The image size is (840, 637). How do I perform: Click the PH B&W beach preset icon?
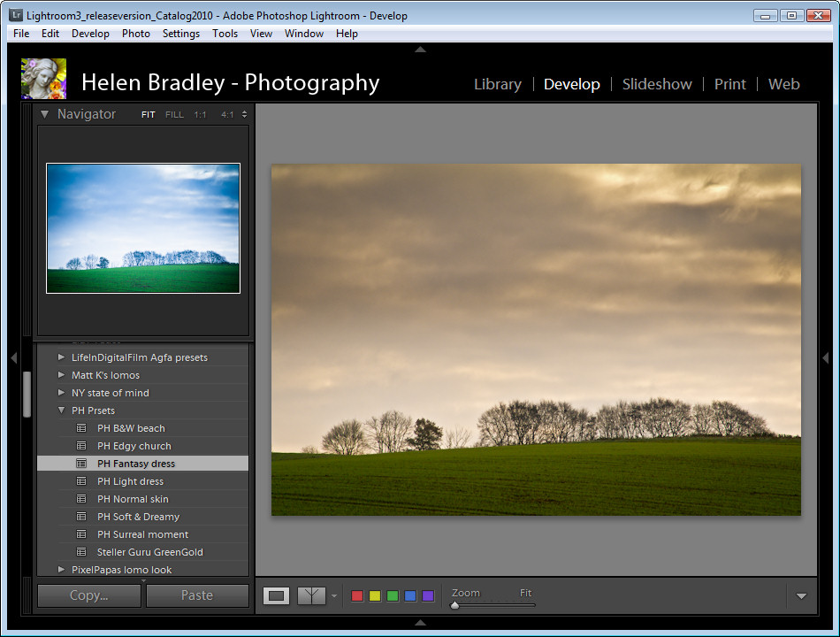pos(82,428)
